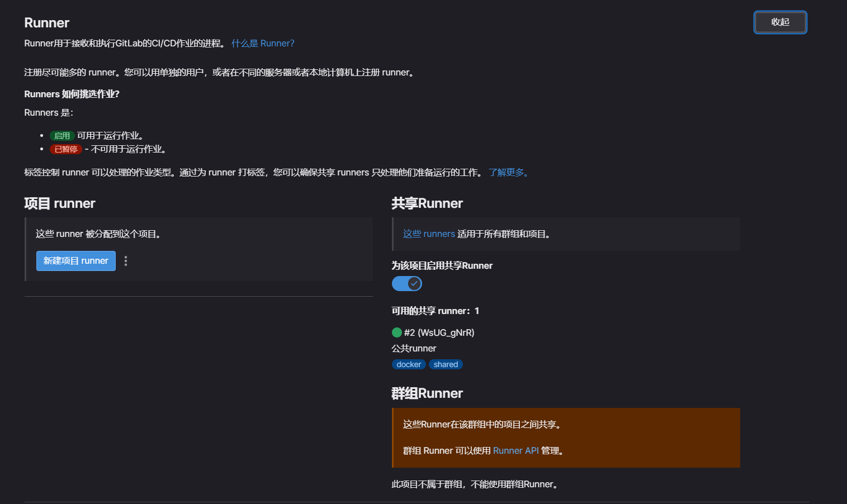This screenshot has height=504, width=847.
Task: Click the green online status icon of runner #2
Action: coord(397,332)
